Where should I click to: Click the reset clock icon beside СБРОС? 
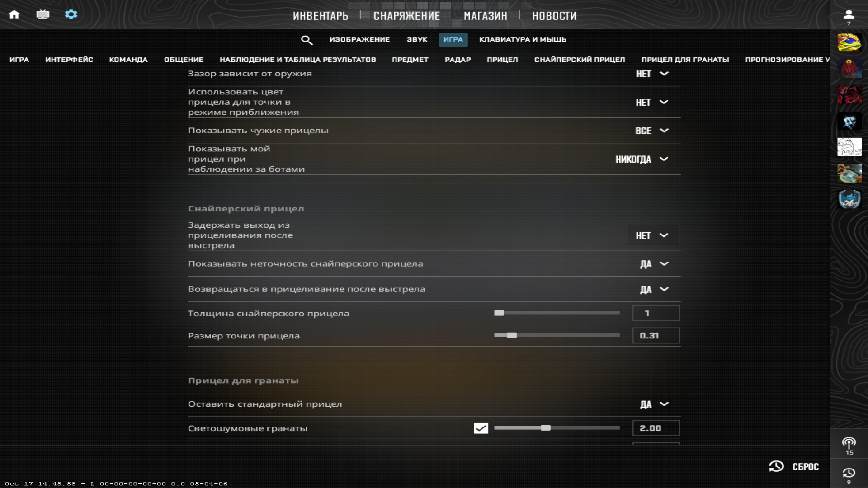[x=776, y=466]
